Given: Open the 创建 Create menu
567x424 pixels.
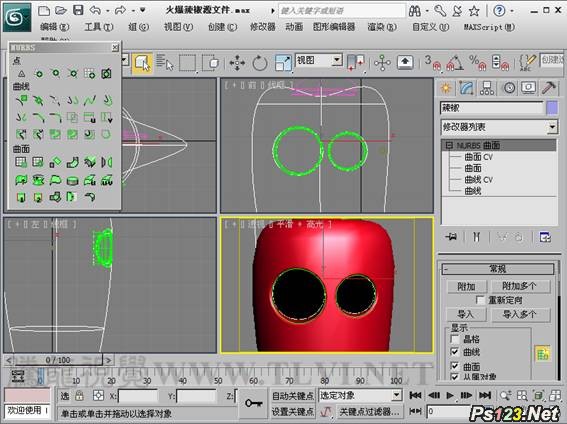Looking at the screenshot, I should [x=222, y=27].
